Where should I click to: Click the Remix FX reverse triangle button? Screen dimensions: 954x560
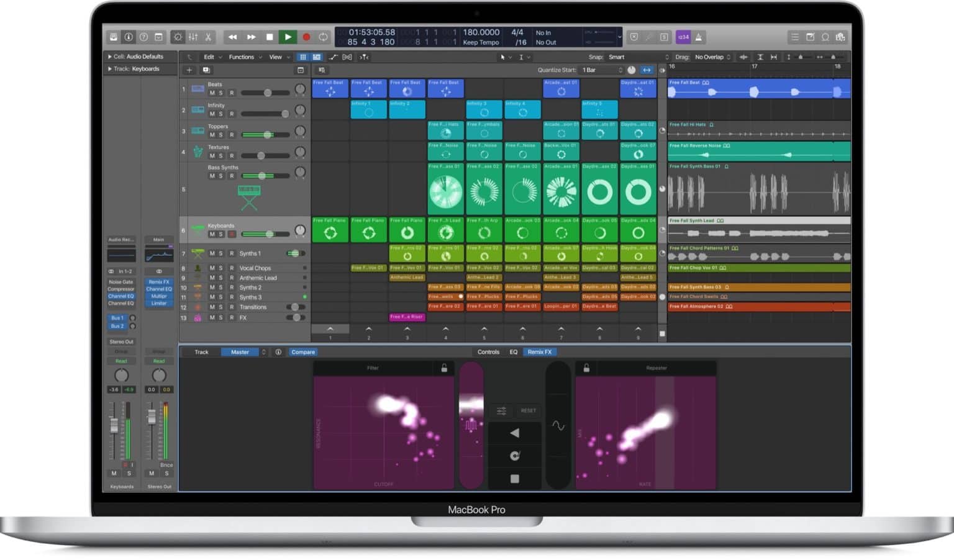pyautogui.click(x=514, y=433)
